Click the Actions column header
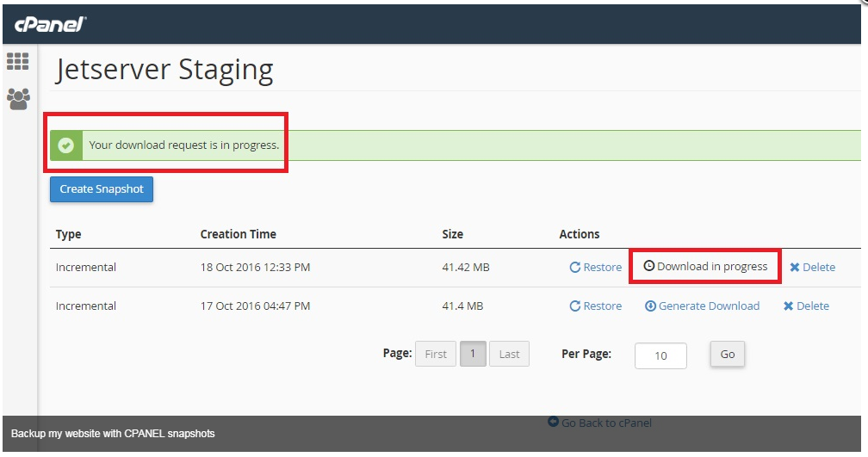 579,234
